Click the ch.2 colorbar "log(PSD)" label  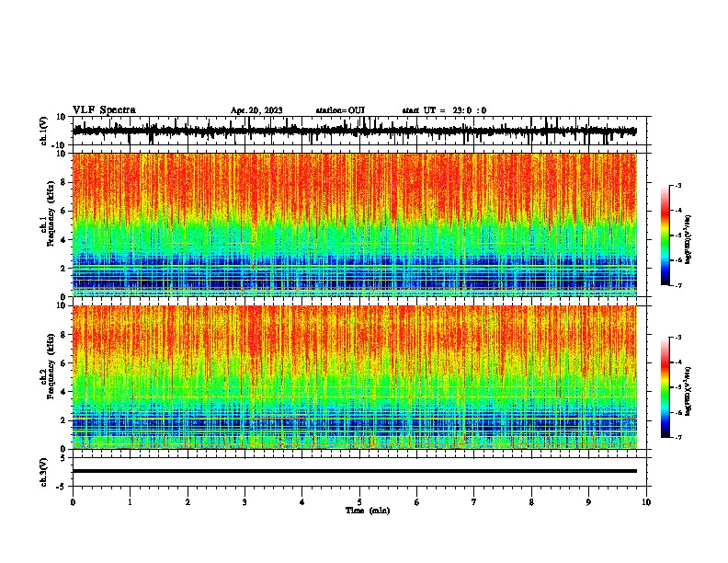[688, 391]
